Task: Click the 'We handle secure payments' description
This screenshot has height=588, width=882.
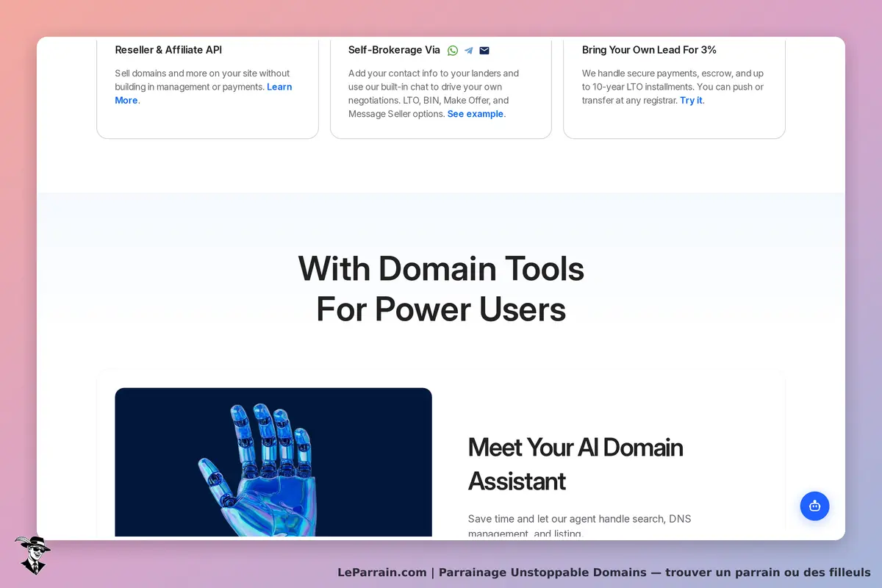Action: 673,87
